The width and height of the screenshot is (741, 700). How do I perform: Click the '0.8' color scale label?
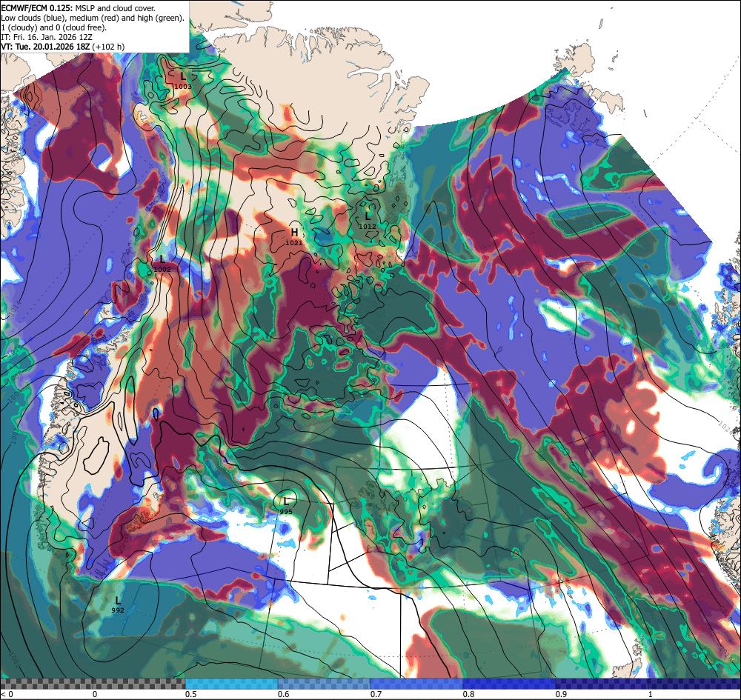point(469,694)
